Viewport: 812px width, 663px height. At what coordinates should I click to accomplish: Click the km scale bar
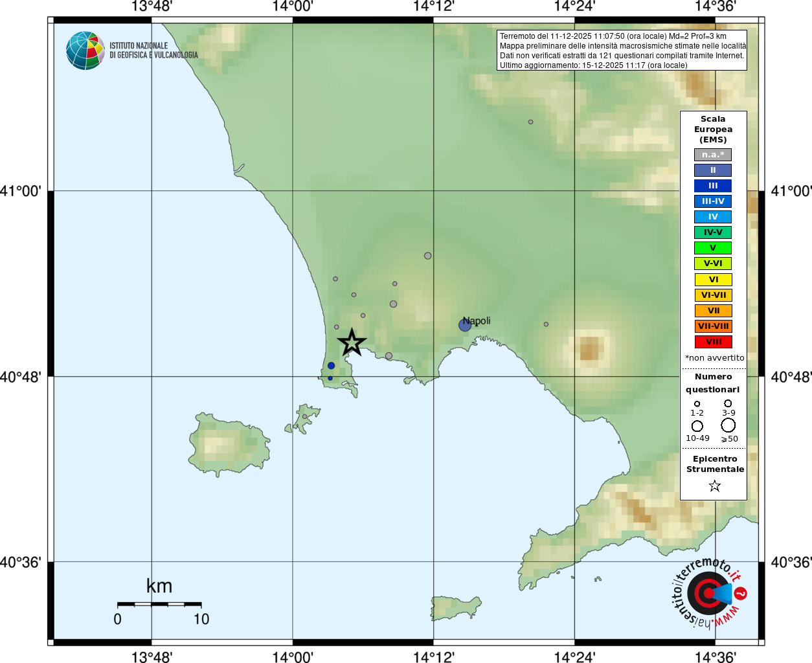159,604
